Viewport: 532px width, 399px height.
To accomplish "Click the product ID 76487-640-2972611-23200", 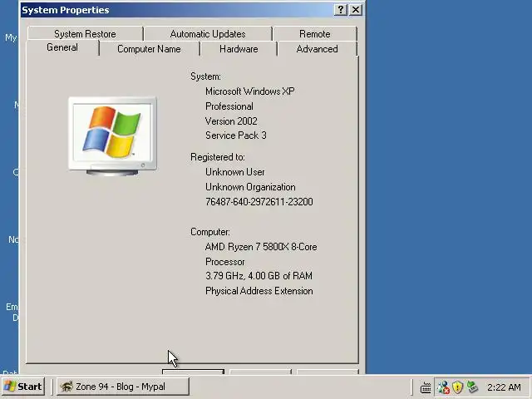I will (259, 202).
